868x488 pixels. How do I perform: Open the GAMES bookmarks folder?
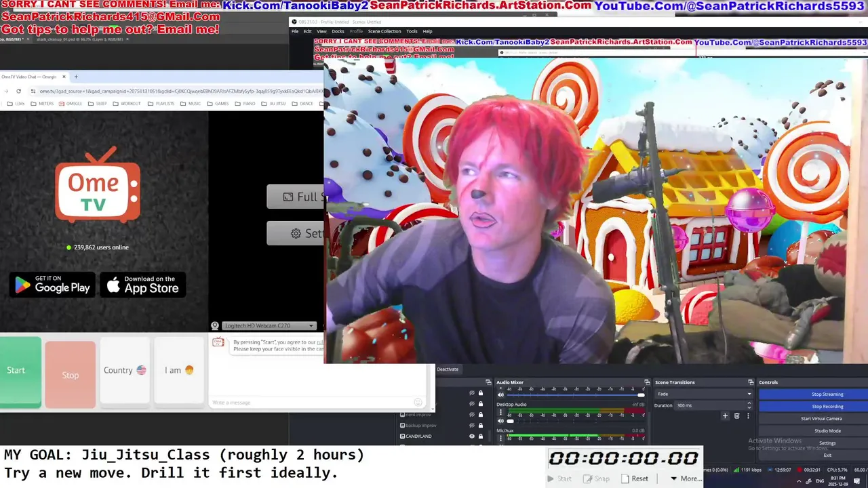[218, 104]
